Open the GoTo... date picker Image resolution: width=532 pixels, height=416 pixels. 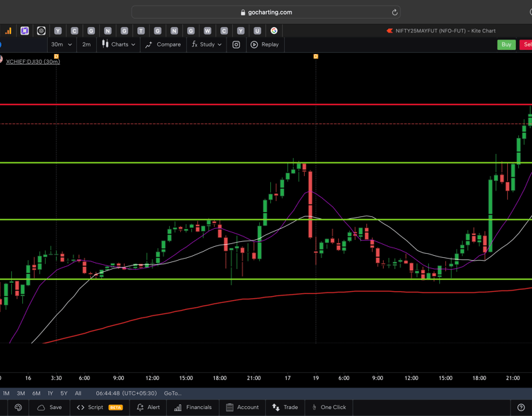click(172, 393)
